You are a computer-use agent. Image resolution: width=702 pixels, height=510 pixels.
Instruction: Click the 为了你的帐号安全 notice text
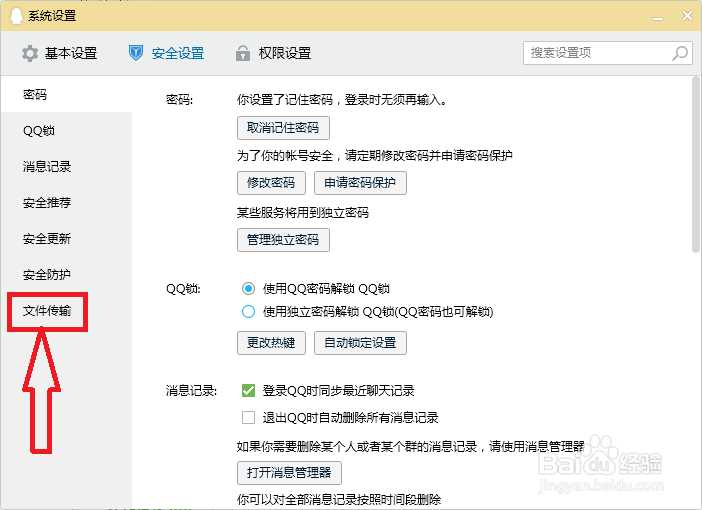pos(375,155)
